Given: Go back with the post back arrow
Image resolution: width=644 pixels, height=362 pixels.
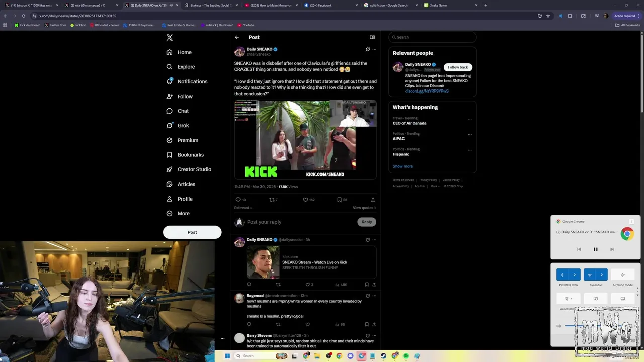Looking at the screenshot, I should click(x=237, y=37).
